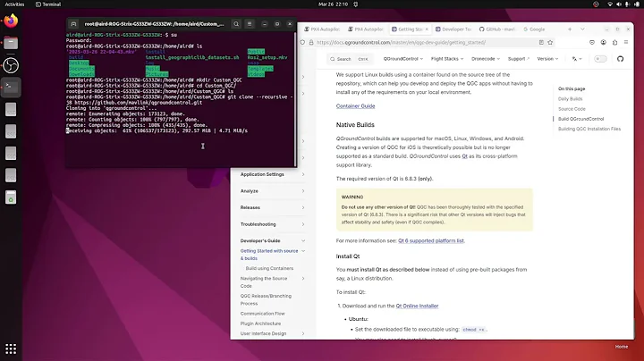
Task: Open the QGroundControl dropdown menu
Action: click(x=402, y=59)
